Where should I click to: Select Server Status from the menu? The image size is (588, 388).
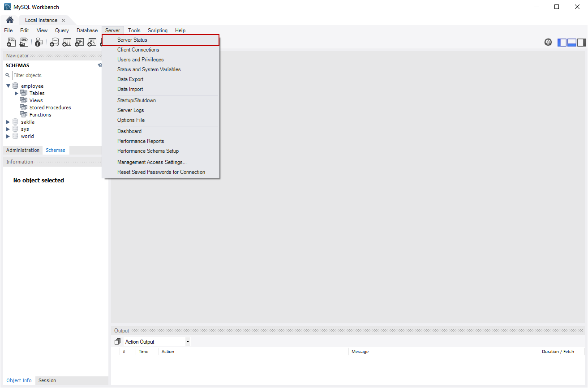point(132,40)
